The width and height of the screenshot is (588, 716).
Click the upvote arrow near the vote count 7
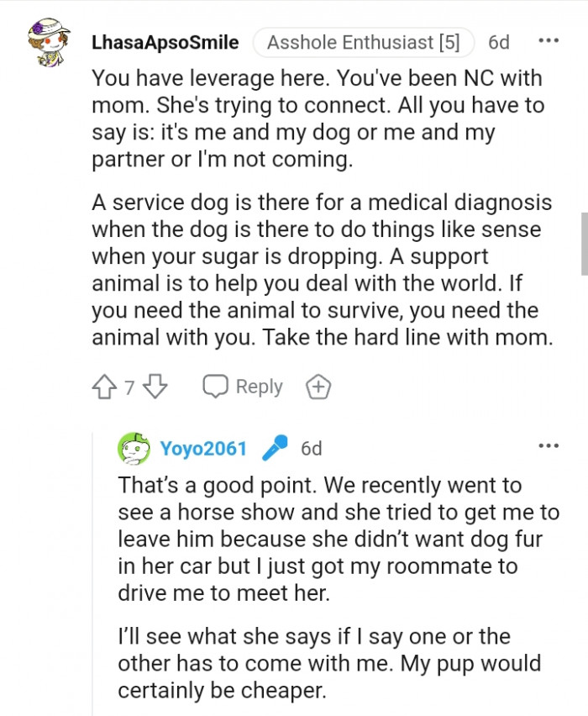point(103,387)
